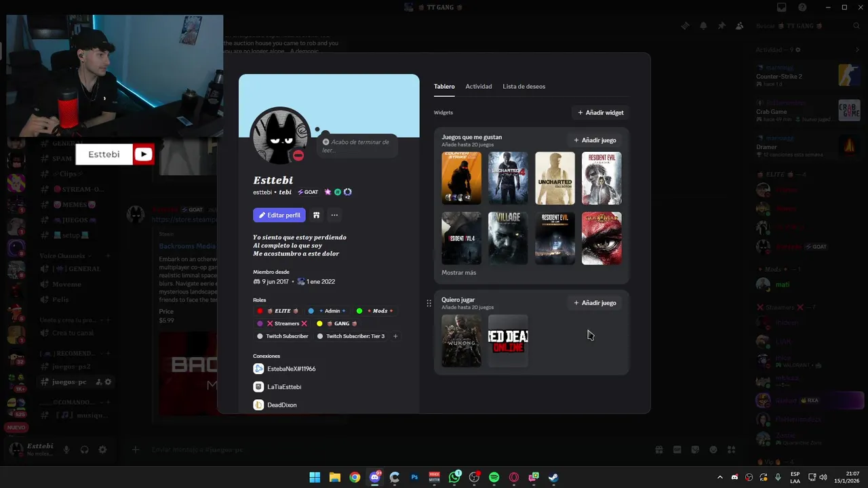Click the message attachment plus button
Screen dimensions: 868x488
click(x=136, y=449)
